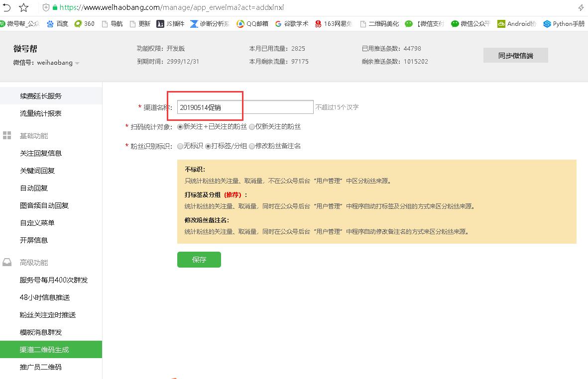Select 仅新关注的粉丝 radio option
The width and height of the screenshot is (588, 379).
(252, 127)
